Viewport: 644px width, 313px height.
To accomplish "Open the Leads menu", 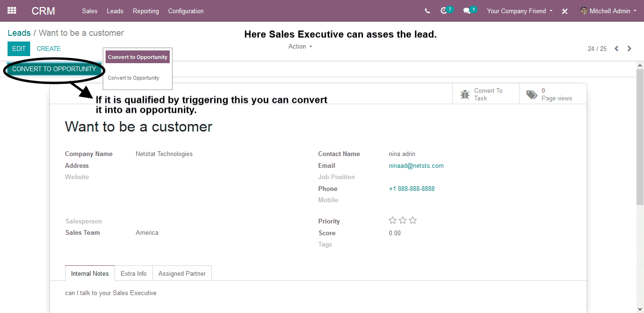I will pos(115,11).
